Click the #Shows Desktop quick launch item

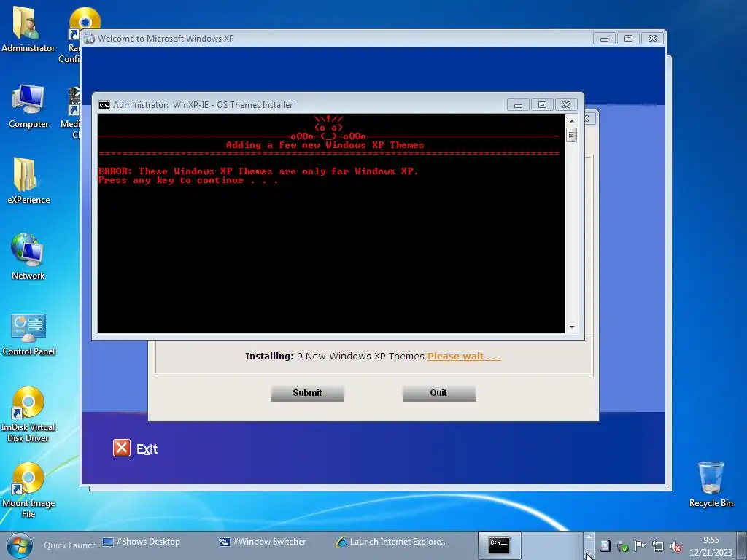pos(142,542)
